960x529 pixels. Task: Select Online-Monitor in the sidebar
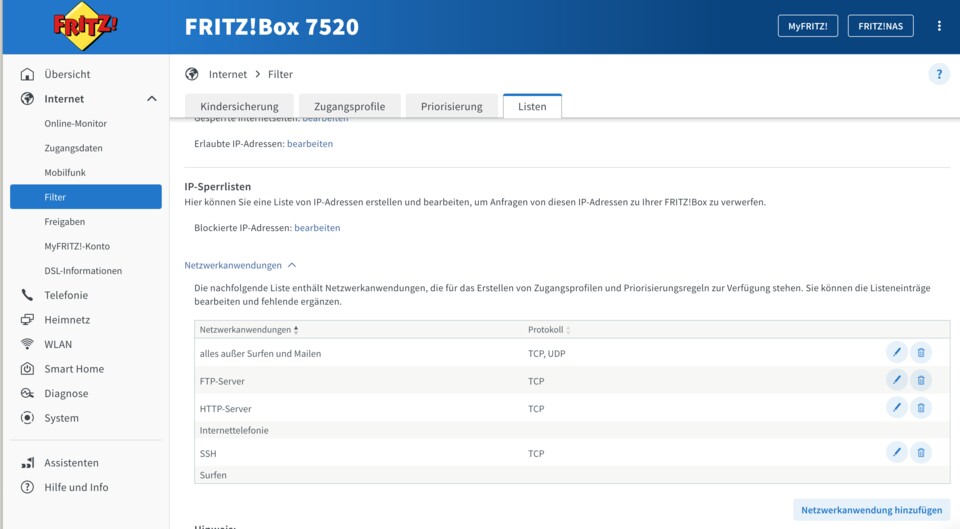(x=75, y=124)
